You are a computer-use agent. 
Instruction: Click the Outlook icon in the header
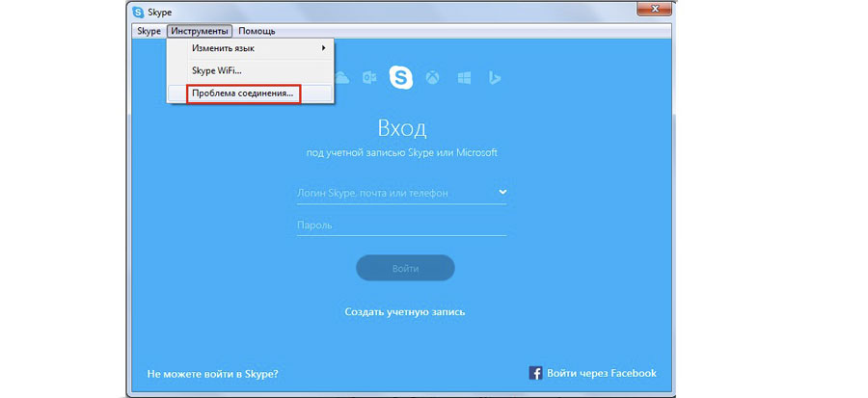click(369, 78)
